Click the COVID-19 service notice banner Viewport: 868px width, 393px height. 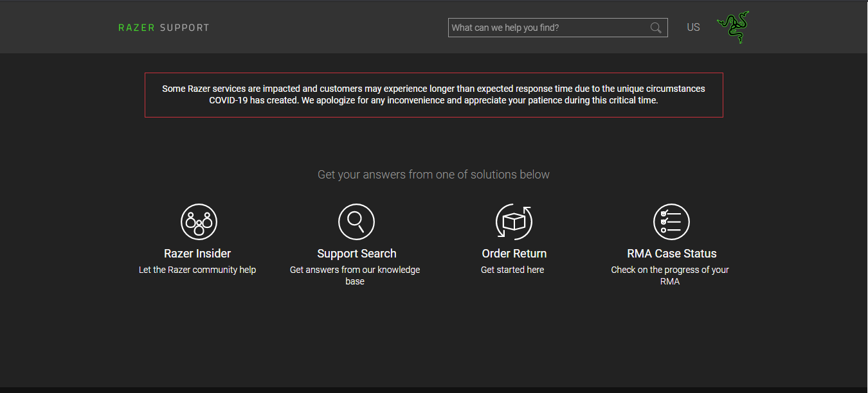coord(434,95)
